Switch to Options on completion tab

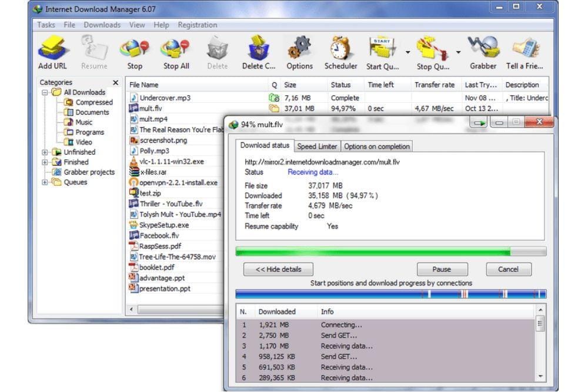pyautogui.click(x=376, y=146)
